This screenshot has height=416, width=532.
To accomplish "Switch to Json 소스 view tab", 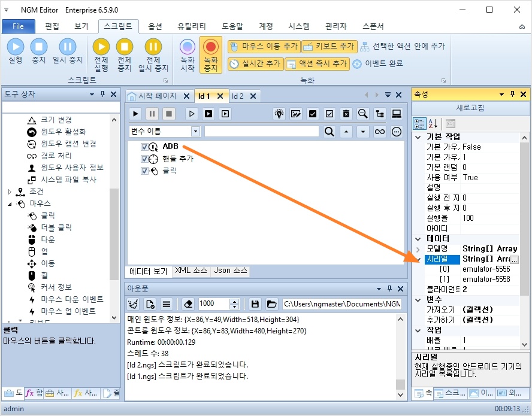I will [231, 271].
